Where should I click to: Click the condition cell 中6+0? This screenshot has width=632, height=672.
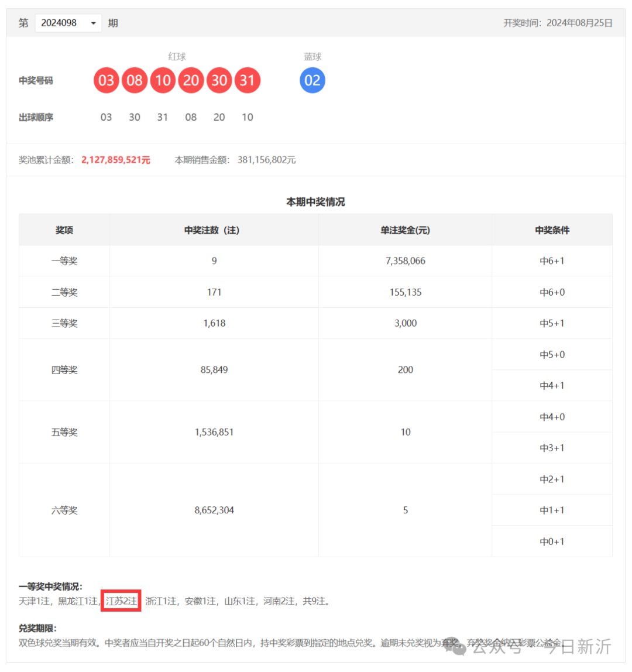pyautogui.click(x=552, y=292)
